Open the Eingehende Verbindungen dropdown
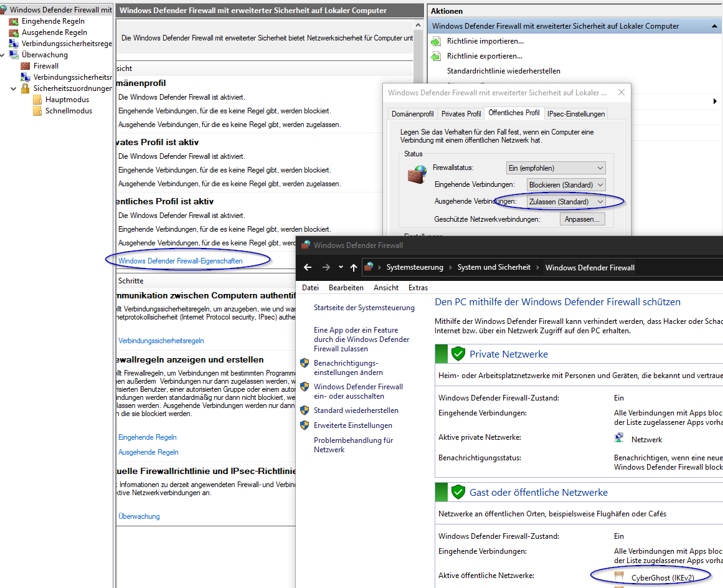The height and width of the screenshot is (588, 723). [x=566, y=185]
